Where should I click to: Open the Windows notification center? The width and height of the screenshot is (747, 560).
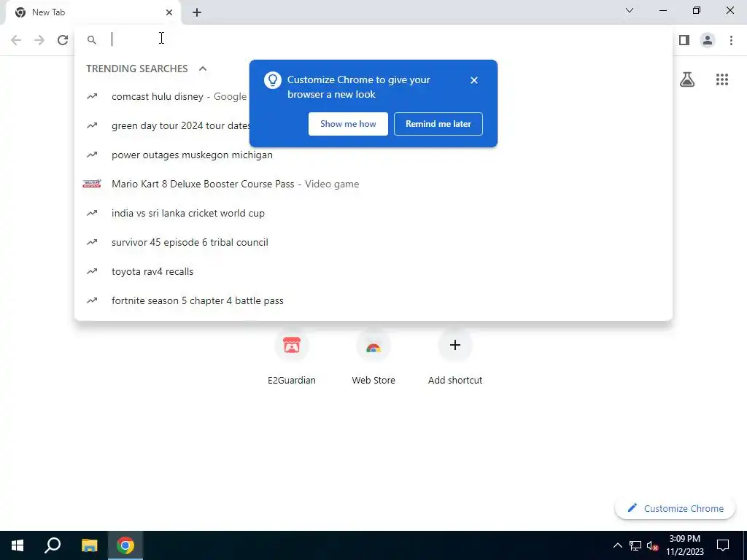(723, 545)
